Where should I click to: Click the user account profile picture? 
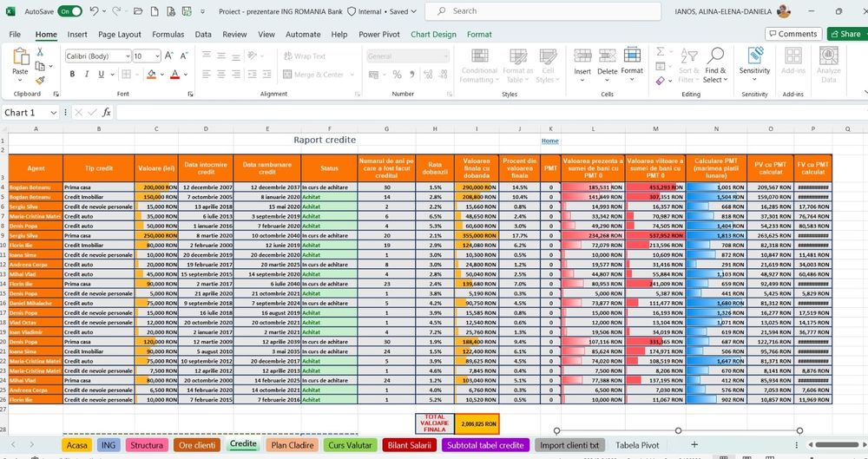[784, 11]
